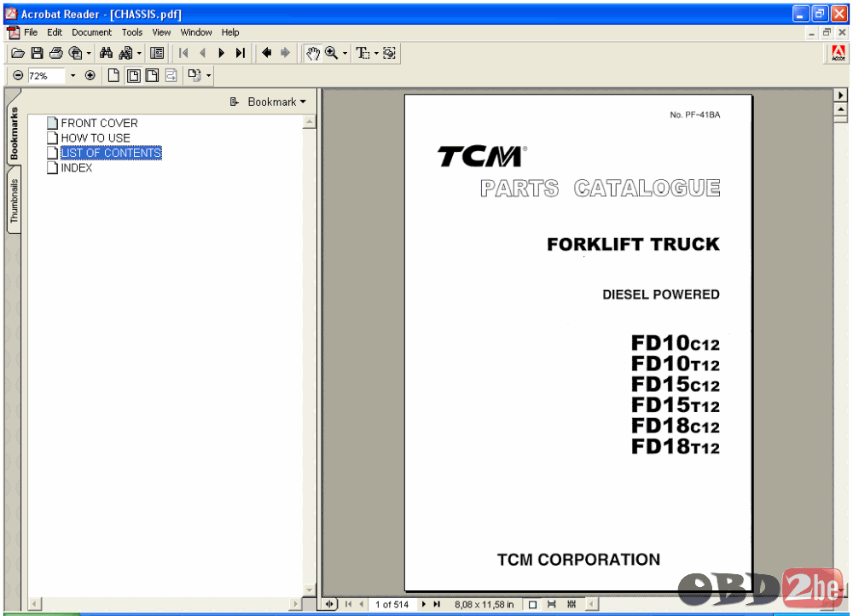Click the Acrobat PDF document menu icon
The image size is (853, 616).
pyautogui.click(x=13, y=32)
